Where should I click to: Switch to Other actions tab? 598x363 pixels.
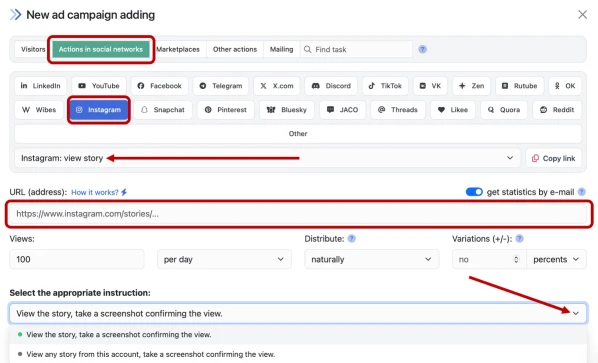[235, 49]
